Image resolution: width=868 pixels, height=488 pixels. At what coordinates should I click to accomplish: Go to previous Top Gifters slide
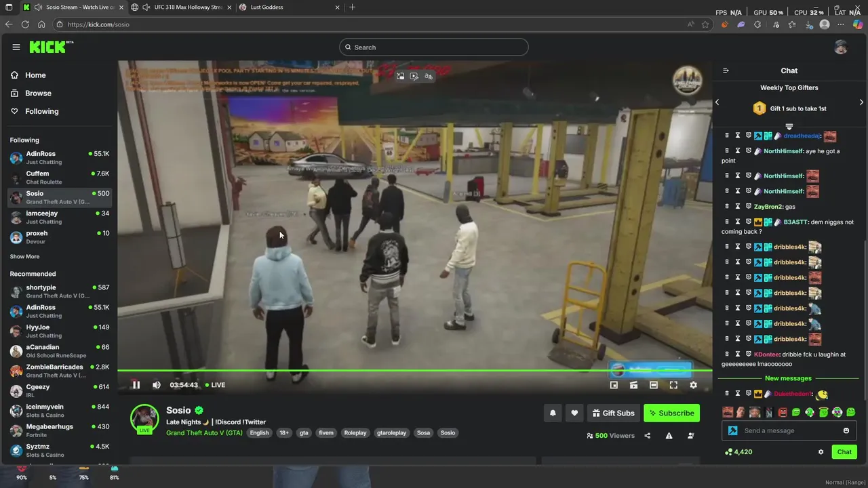tap(717, 102)
